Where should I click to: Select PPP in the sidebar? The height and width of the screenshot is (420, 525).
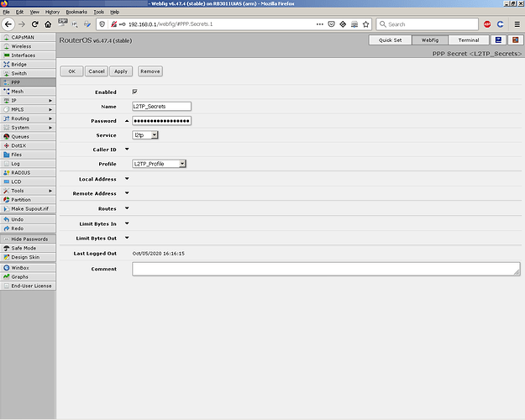point(28,82)
